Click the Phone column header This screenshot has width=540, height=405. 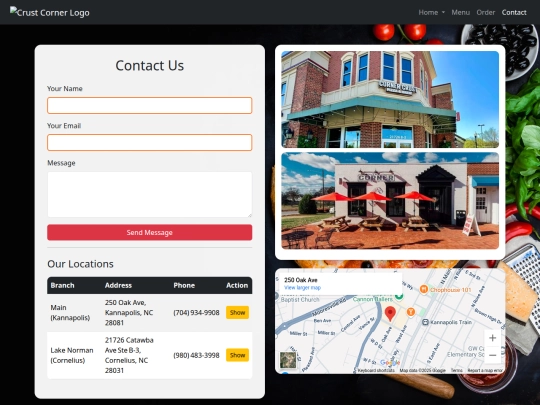coord(184,285)
